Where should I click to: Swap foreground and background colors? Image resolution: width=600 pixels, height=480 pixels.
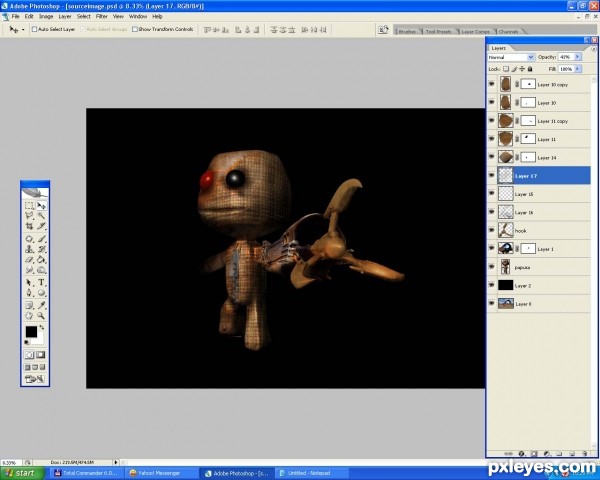[42, 328]
